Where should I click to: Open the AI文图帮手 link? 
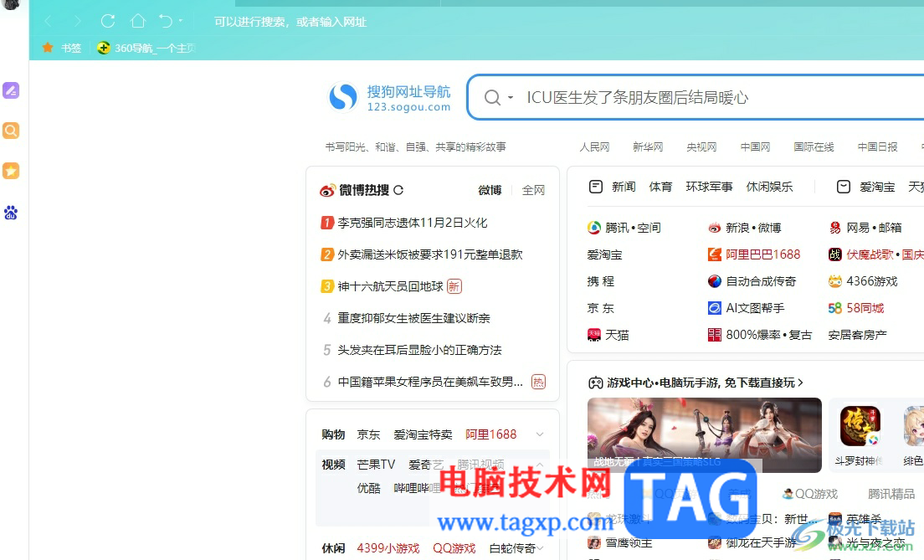[746, 308]
